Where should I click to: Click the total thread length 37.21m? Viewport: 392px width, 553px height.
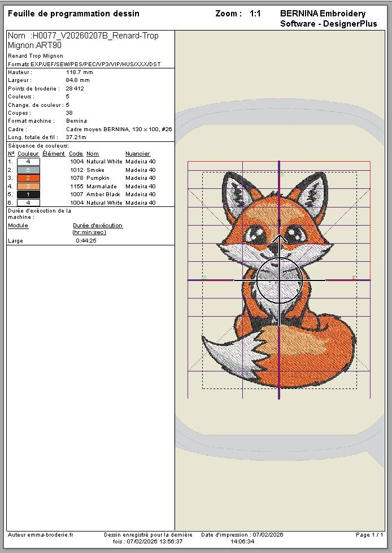point(76,137)
